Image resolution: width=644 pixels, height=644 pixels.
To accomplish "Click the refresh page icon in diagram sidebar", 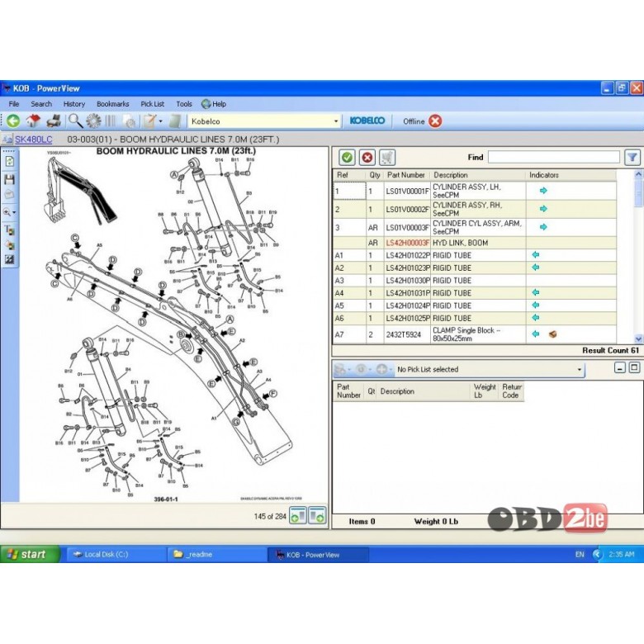I will pos(9,161).
